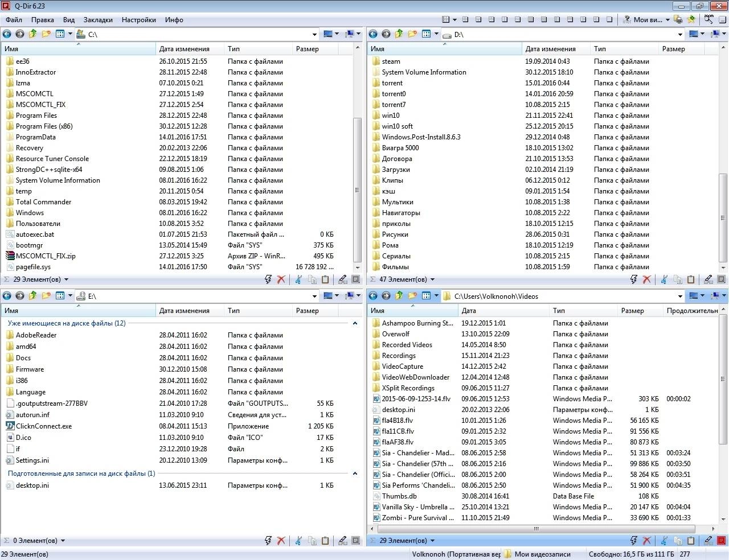Screen dimensions: 729x560
Task: Select the 'Program Files (x86)' folder
Action: pos(44,126)
